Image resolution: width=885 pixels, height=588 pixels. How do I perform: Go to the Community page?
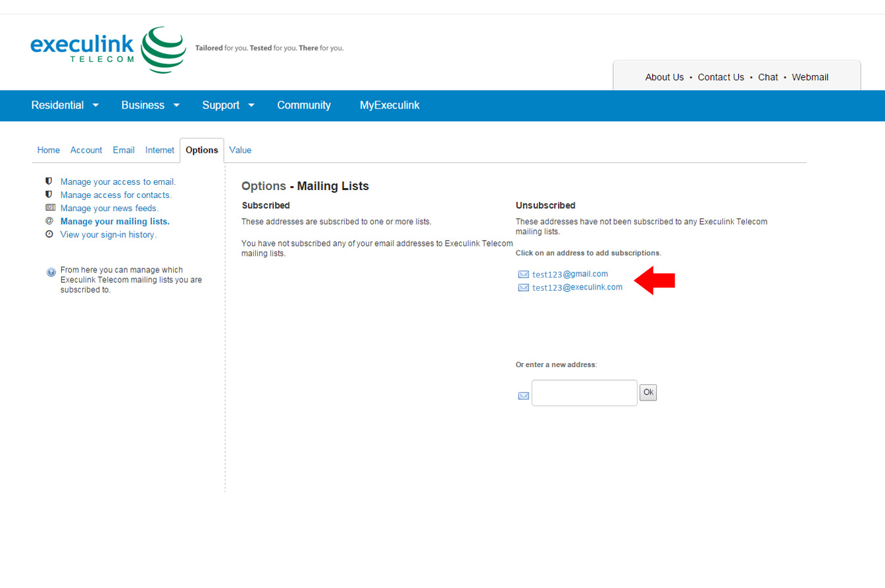pyautogui.click(x=304, y=105)
